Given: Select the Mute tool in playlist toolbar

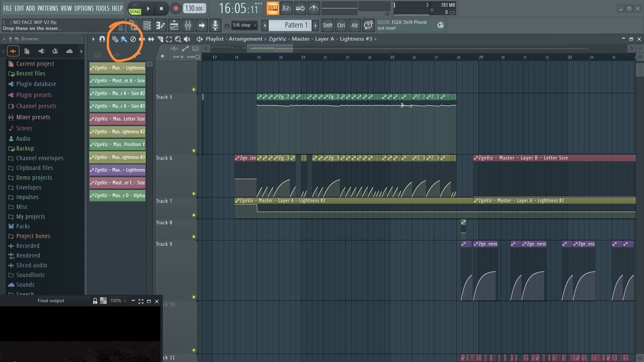Looking at the screenshot, I should coord(142,39).
